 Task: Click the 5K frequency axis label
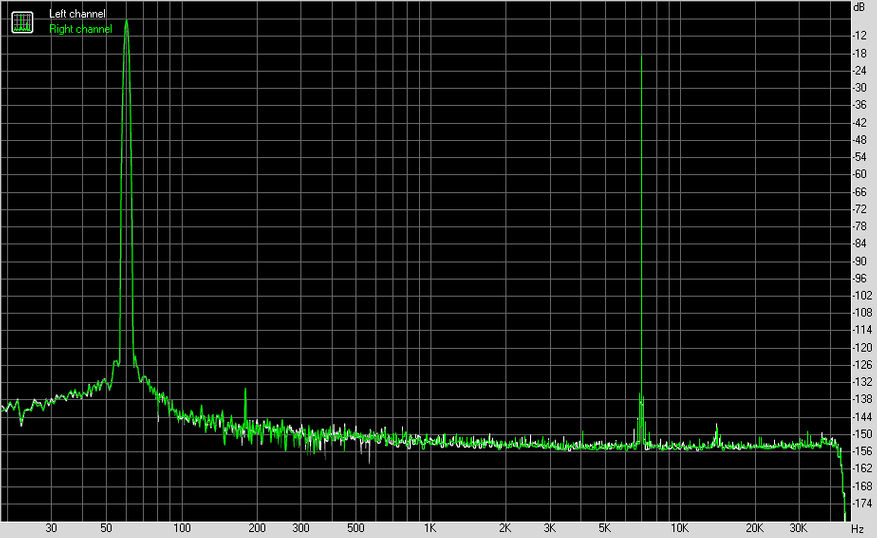(605, 528)
